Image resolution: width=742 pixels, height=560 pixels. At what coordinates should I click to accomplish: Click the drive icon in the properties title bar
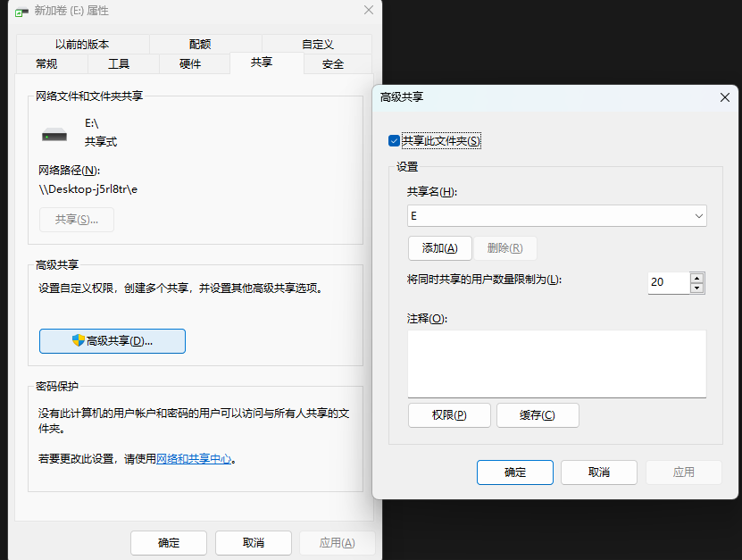[21, 12]
